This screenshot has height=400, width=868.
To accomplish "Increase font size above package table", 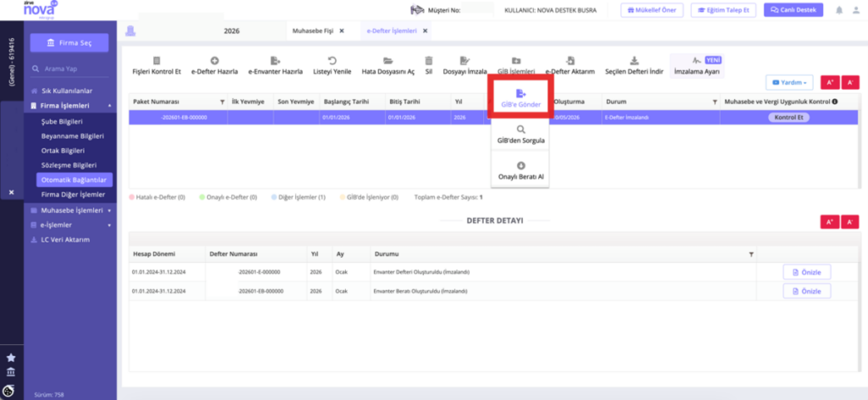I will click(829, 82).
